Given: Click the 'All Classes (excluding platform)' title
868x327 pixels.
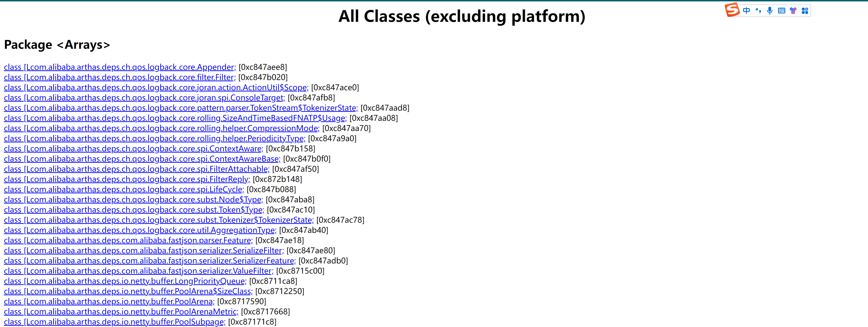Looking at the screenshot, I should pyautogui.click(x=462, y=16).
